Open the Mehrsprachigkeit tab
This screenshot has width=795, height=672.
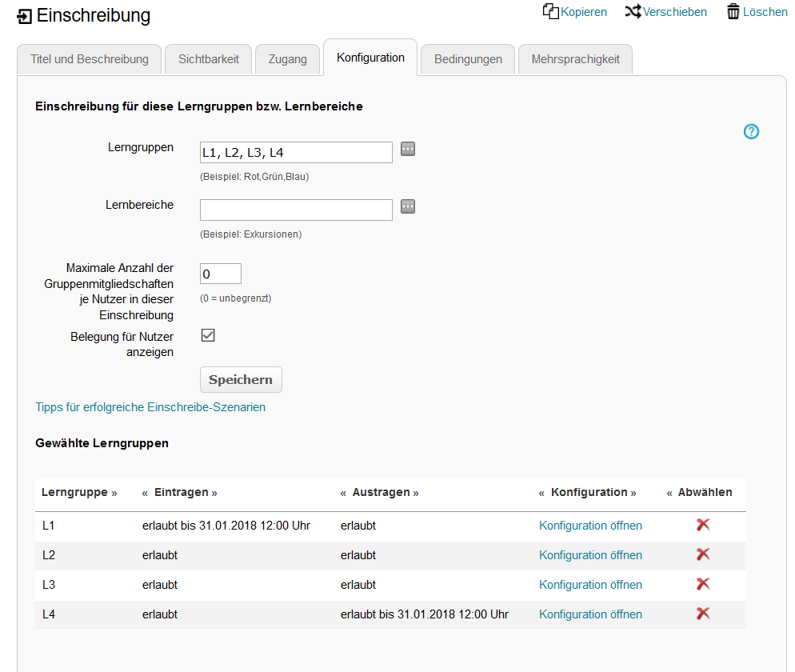[x=575, y=58]
